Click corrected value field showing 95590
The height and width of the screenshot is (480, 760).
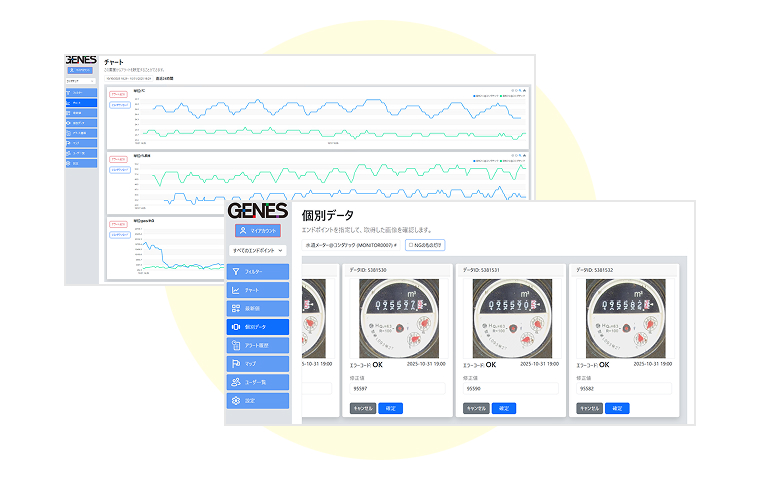coord(507,389)
